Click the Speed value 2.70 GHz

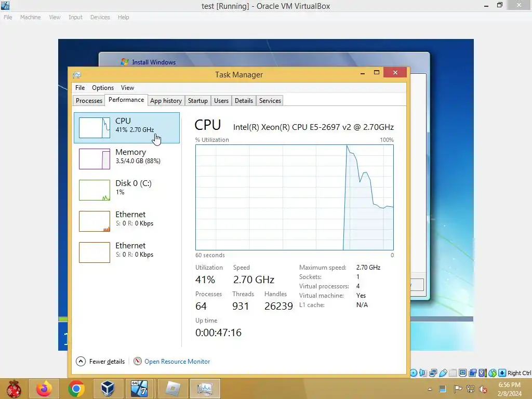[254, 280]
